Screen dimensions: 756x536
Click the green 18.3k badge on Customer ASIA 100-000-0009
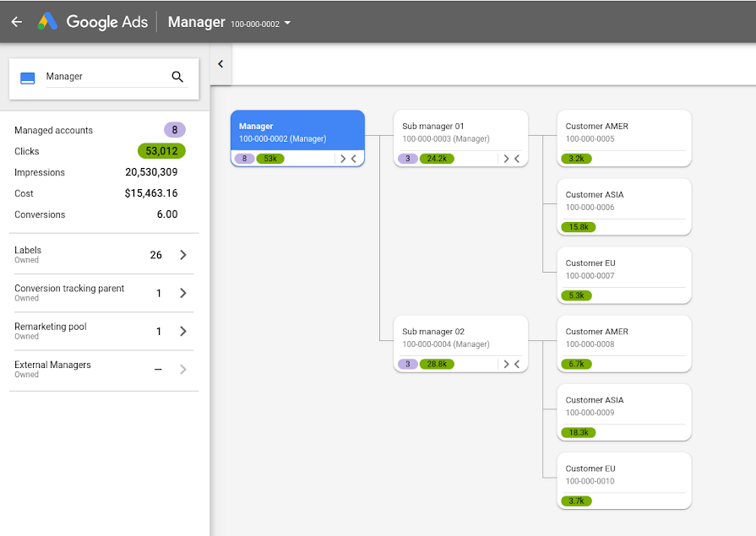pos(578,432)
